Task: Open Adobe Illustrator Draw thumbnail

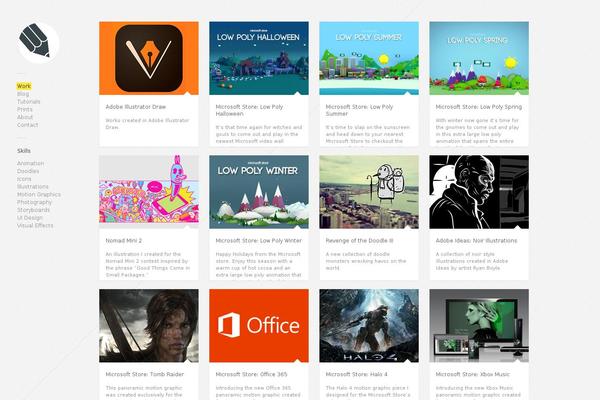Action: coord(149,58)
